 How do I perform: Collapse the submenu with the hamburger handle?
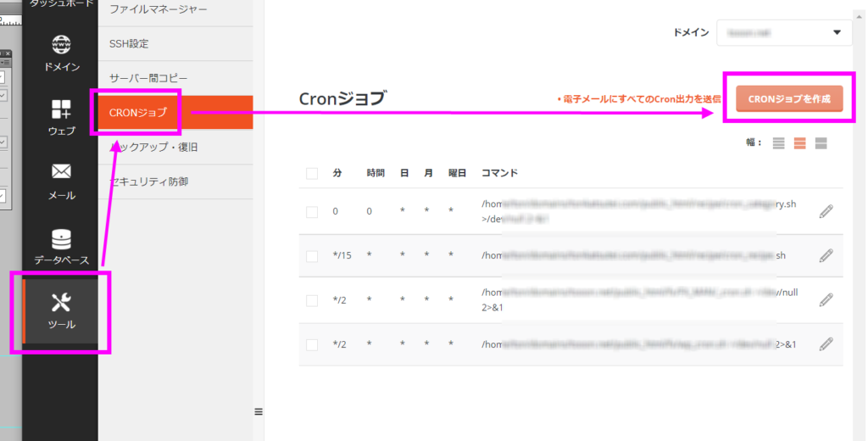pyautogui.click(x=259, y=412)
